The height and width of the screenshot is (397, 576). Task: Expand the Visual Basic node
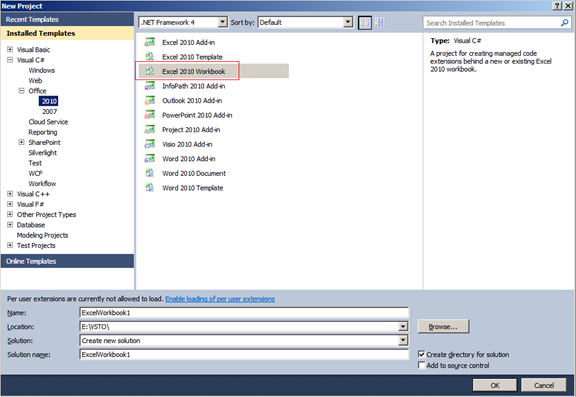point(10,49)
